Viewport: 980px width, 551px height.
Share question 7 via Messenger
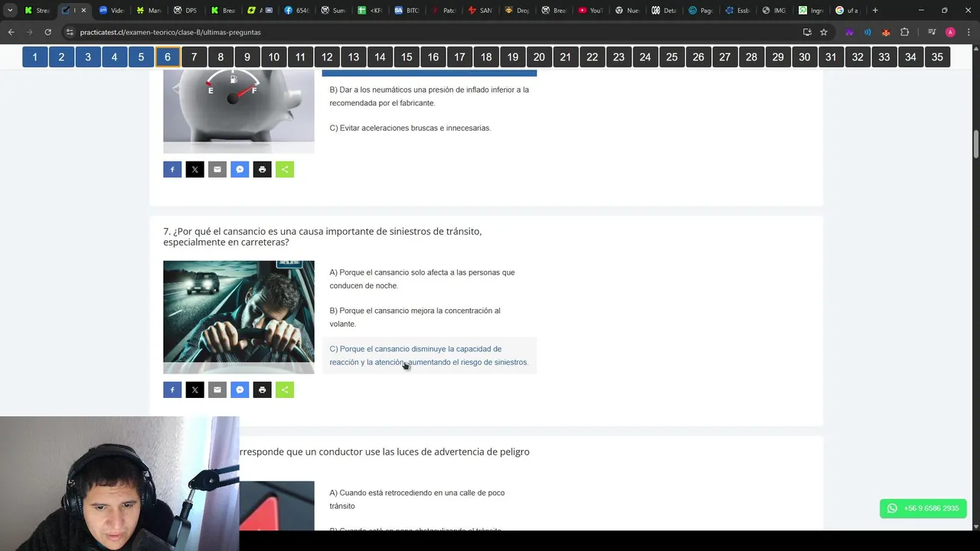(x=240, y=390)
